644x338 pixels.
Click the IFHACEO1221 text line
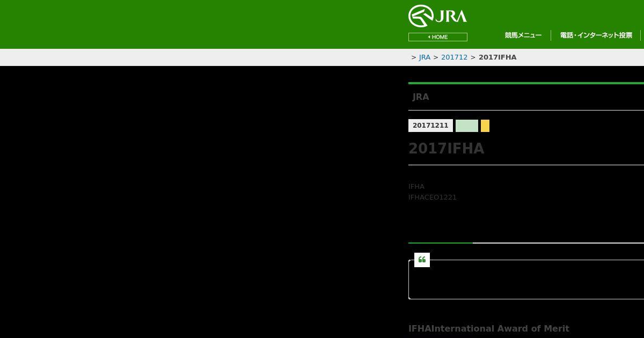click(433, 197)
